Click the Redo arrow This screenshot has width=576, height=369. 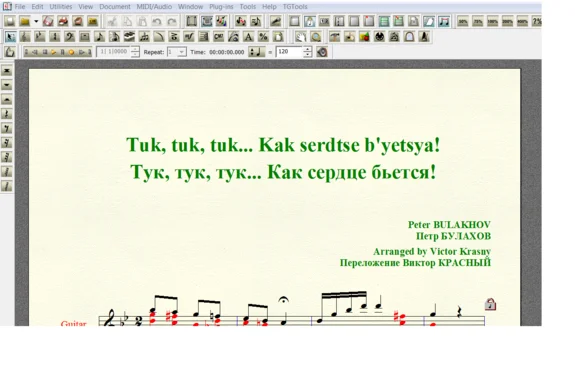(x=172, y=21)
